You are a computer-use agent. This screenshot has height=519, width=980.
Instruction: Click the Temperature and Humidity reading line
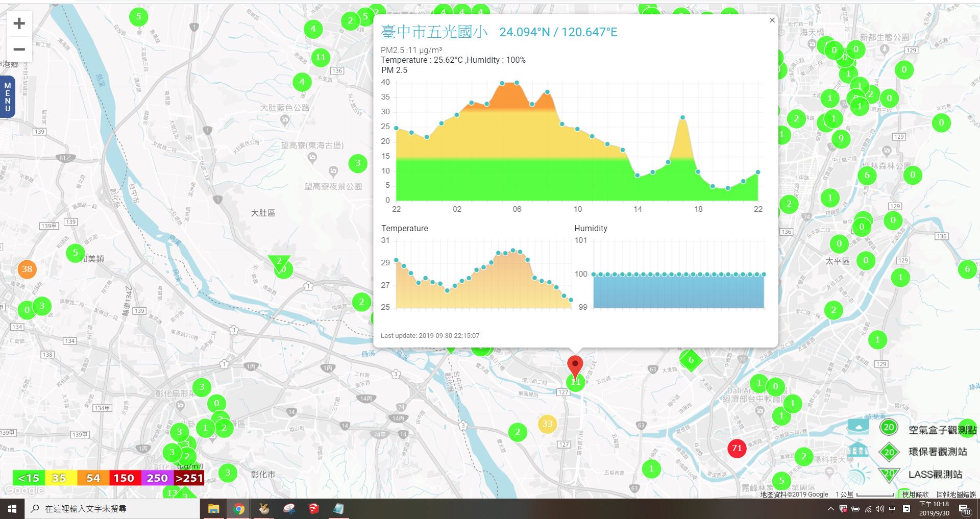(x=453, y=60)
